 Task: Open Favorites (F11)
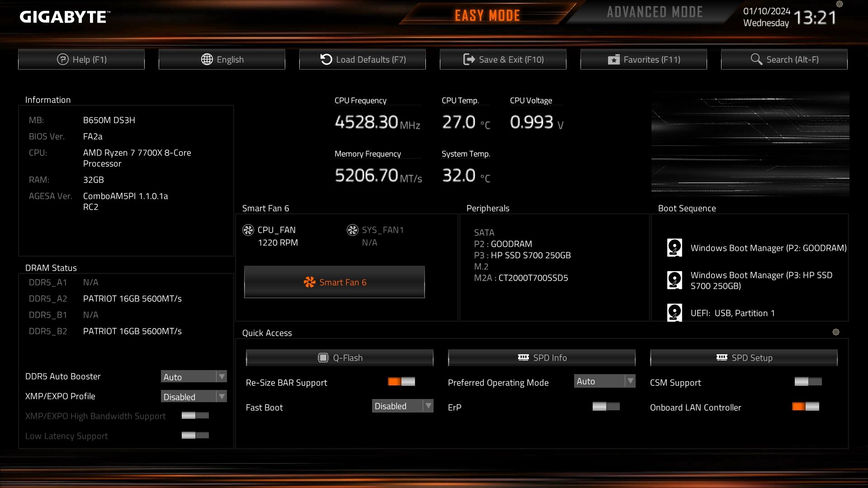644,59
